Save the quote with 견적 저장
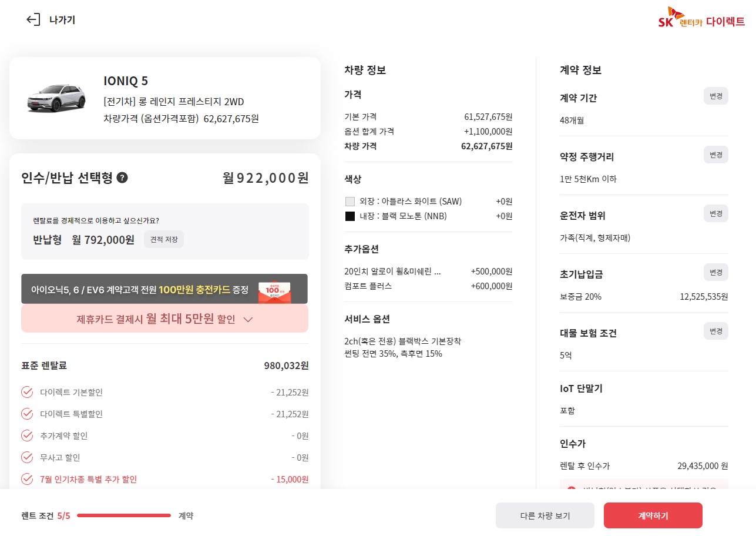The height and width of the screenshot is (536, 756). point(164,239)
